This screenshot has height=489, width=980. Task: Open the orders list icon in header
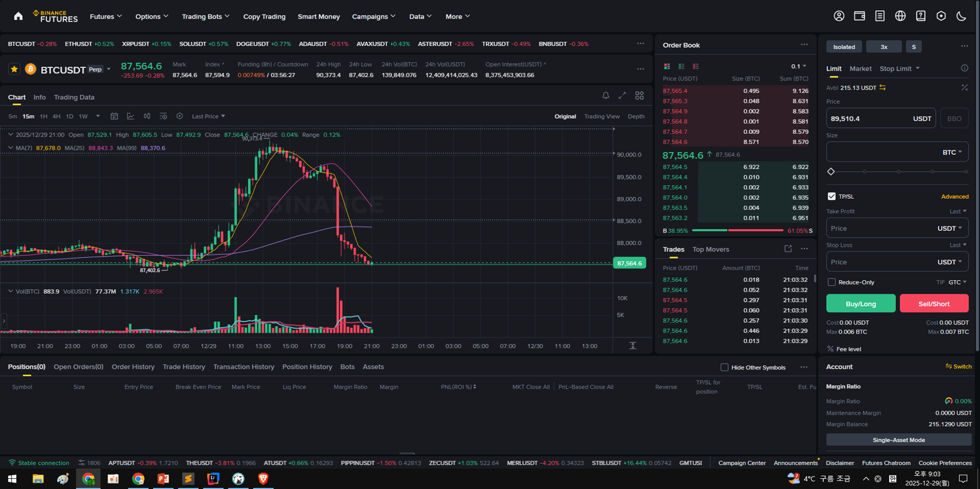(880, 16)
